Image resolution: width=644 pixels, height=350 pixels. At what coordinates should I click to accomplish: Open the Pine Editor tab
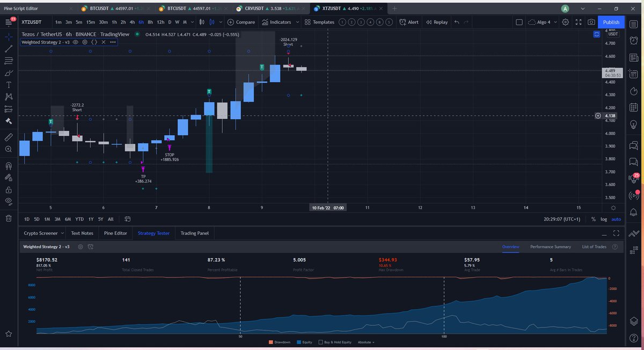click(x=115, y=233)
